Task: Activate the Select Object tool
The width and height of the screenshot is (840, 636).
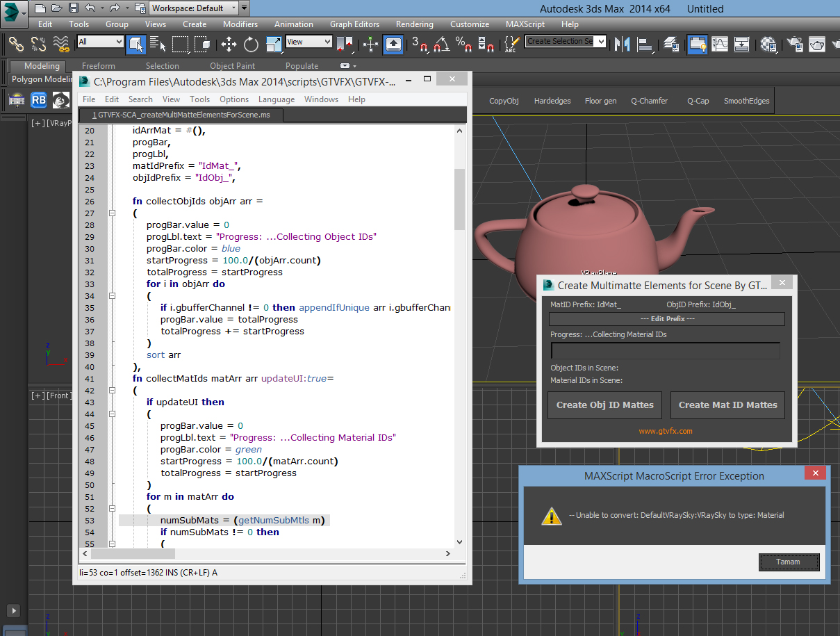Action: coord(135,44)
